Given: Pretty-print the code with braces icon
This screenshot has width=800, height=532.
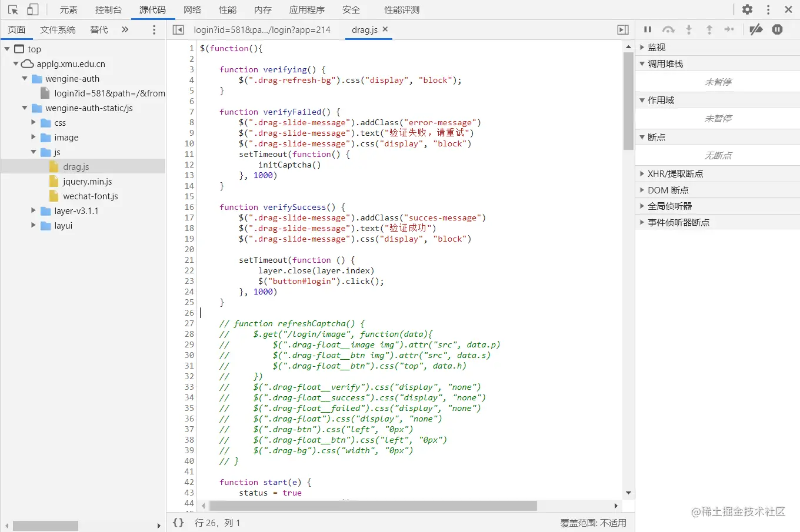Looking at the screenshot, I should coord(178,522).
